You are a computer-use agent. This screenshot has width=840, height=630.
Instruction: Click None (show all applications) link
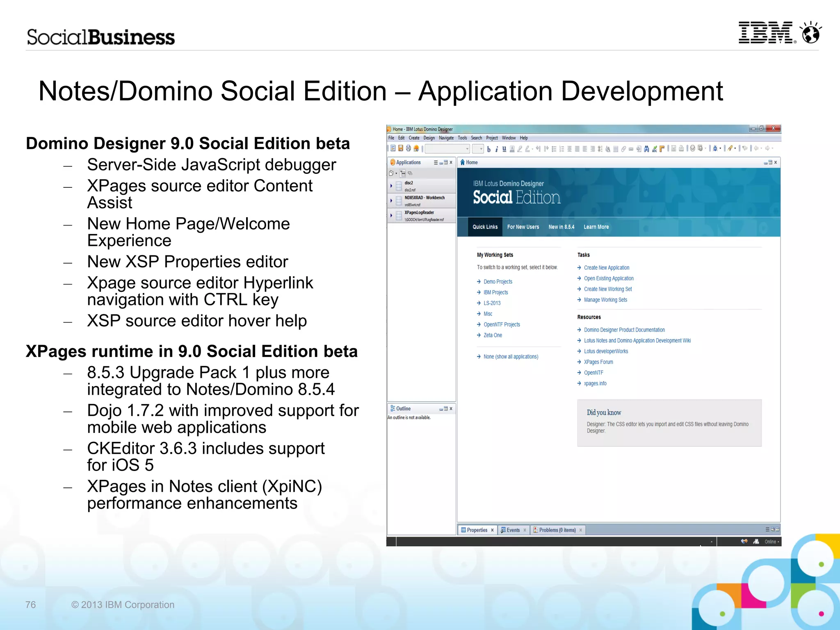coord(511,357)
